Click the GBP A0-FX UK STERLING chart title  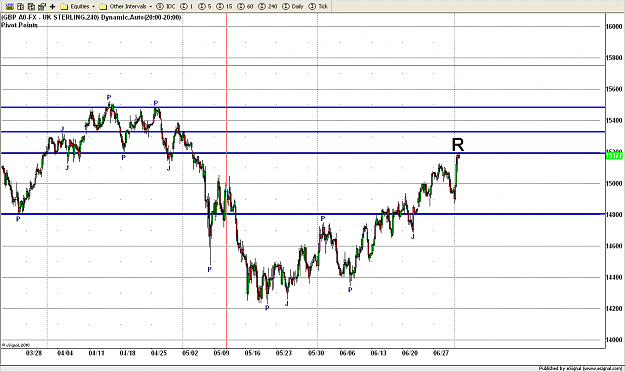click(91, 18)
